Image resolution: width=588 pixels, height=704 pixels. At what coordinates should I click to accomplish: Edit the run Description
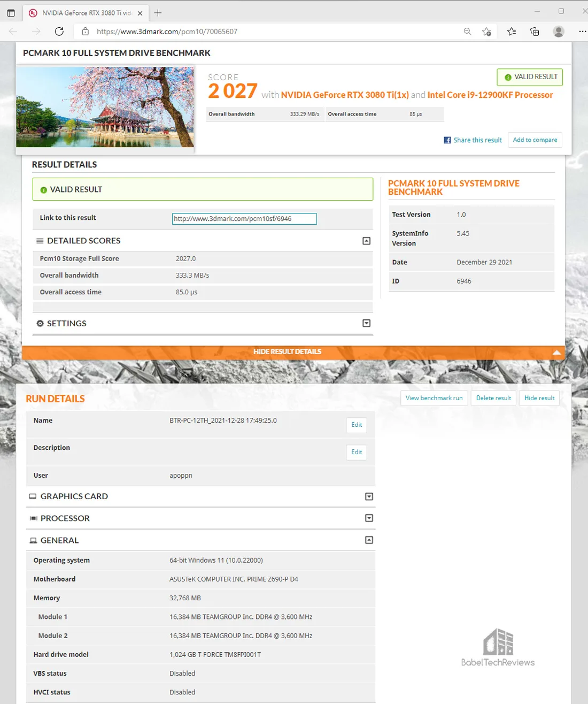click(357, 452)
